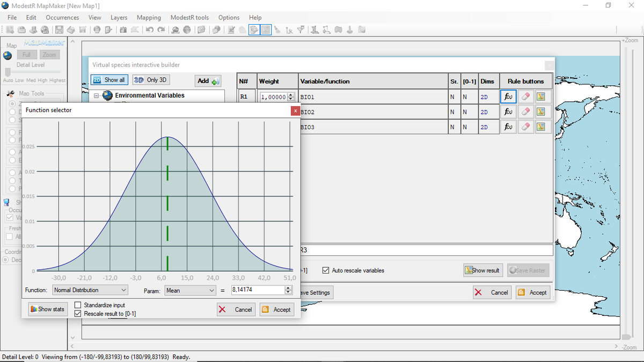Open the Occurrences menu
This screenshot has width=644, height=362.
pos(62,17)
